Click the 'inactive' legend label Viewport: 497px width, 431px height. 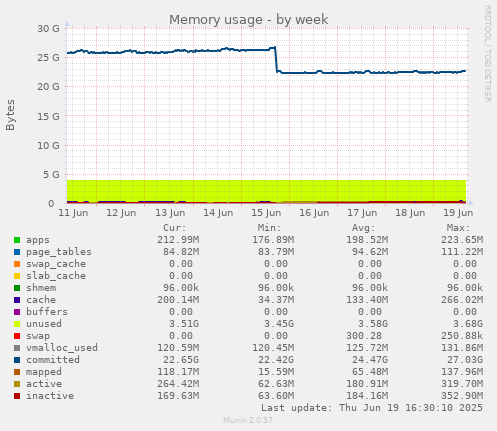[x=50, y=396]
